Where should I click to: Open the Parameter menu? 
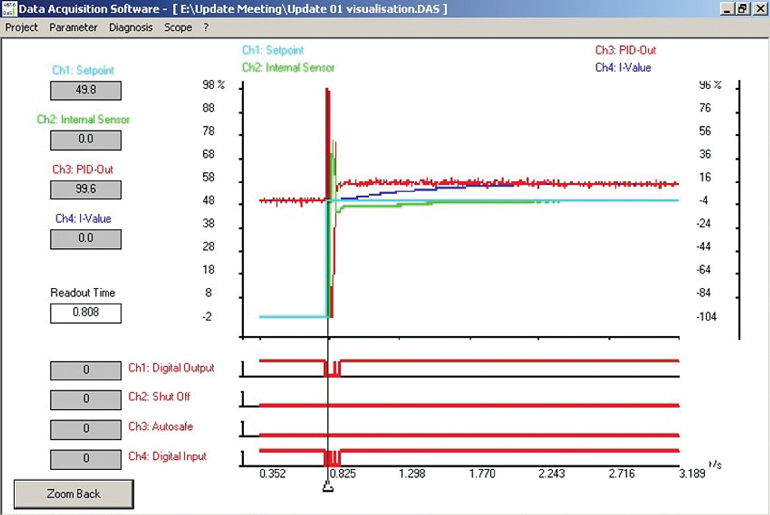pyautogui.click(x=73, y=27)
